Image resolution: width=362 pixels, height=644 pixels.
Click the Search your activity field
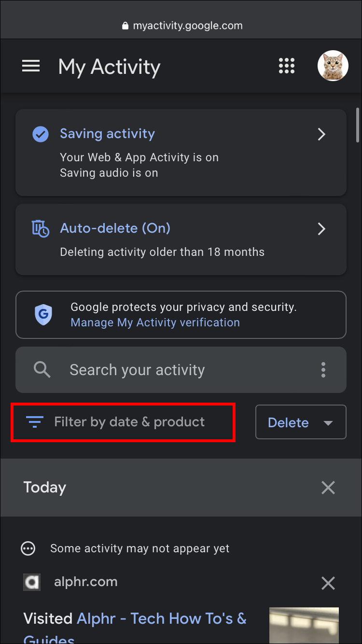(183, 370)
